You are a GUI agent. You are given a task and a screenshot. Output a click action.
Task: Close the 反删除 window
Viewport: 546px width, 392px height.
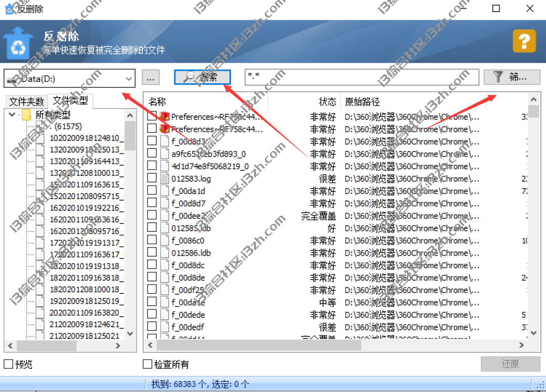(x=530, y=9)
